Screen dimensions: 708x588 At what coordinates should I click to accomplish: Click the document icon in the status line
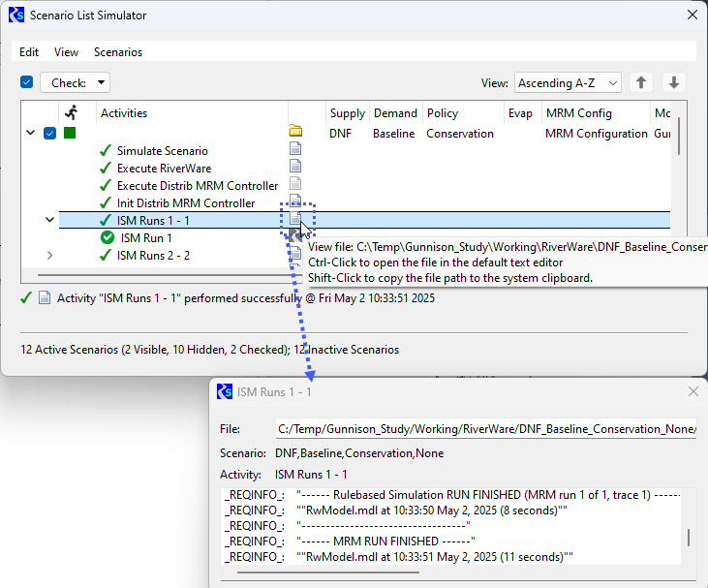(x=44, y=298)
